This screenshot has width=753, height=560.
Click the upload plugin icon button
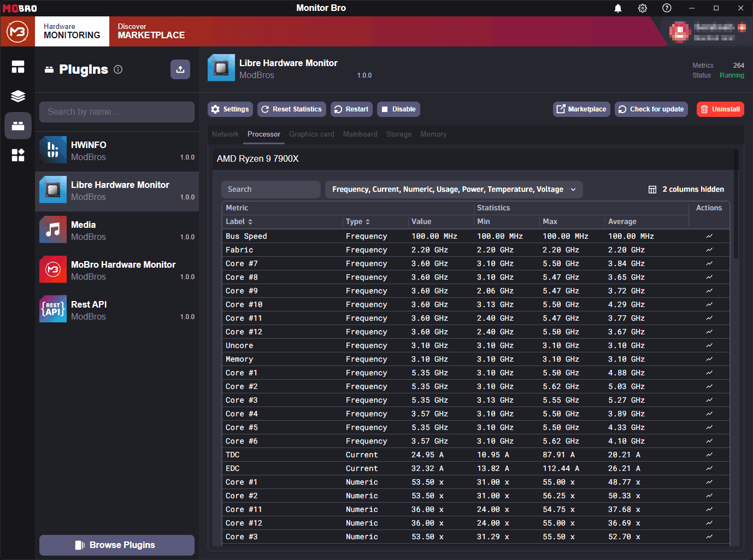click(180, 69)
